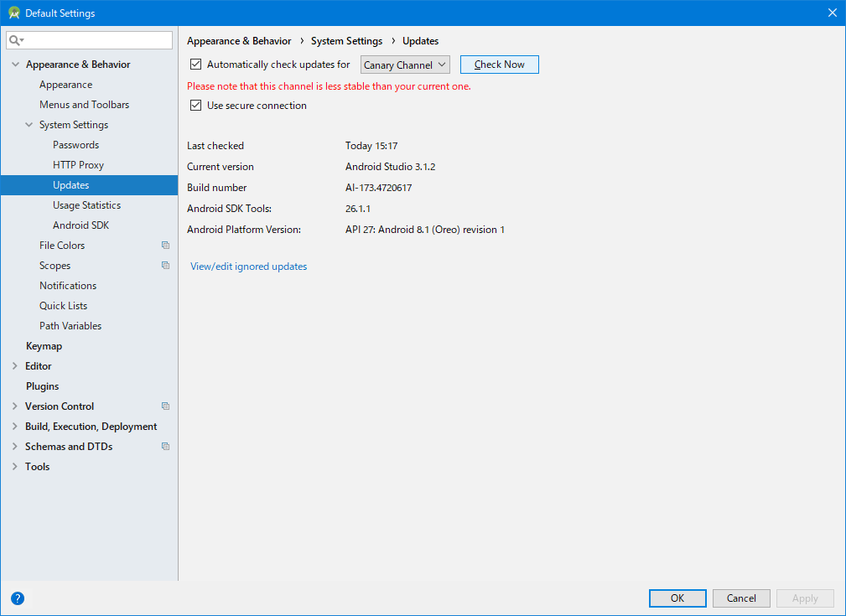Click the 26.1.1 SDK Tools link

[x=356, y=208]
